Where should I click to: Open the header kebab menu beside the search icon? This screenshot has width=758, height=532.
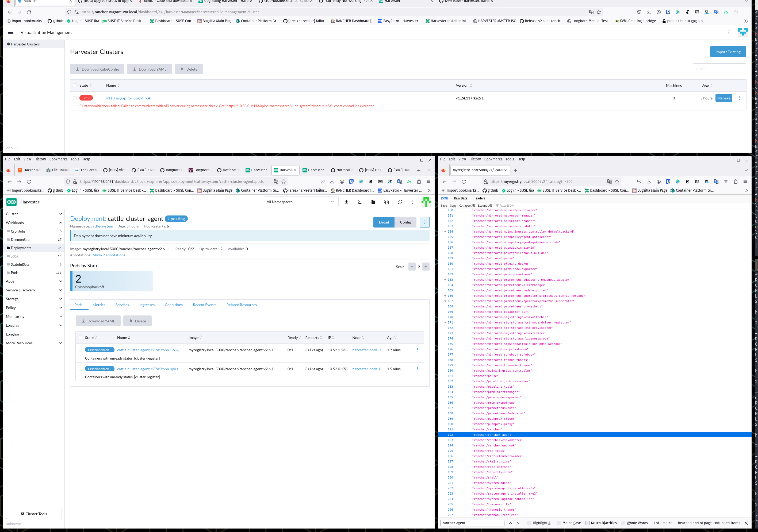(x=412, y=202)
